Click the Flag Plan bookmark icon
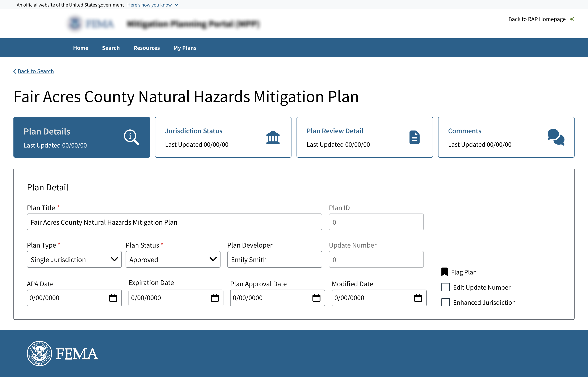 click(444, 272)
